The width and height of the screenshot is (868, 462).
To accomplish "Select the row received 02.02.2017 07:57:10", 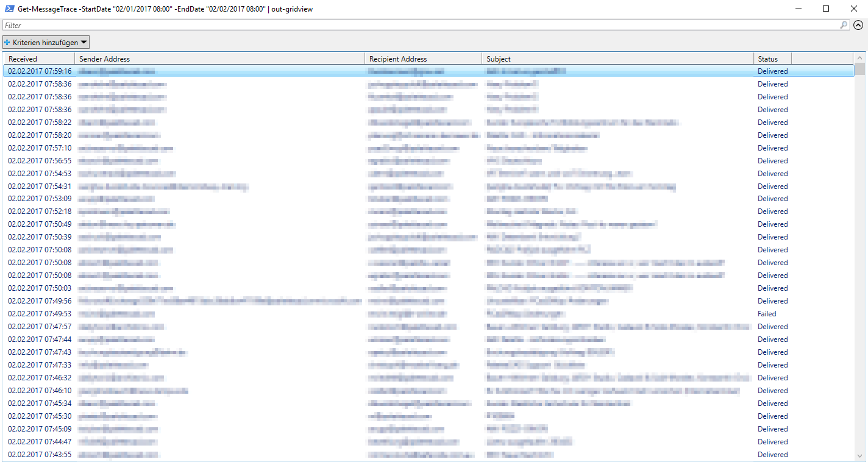I will [429, 148].
